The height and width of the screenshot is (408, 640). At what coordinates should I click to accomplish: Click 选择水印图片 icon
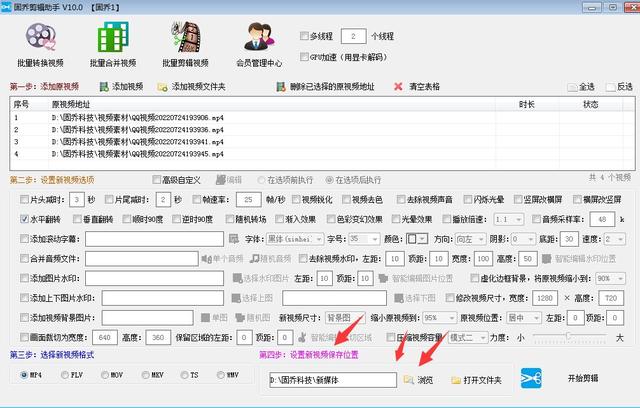tap(237, 278)
